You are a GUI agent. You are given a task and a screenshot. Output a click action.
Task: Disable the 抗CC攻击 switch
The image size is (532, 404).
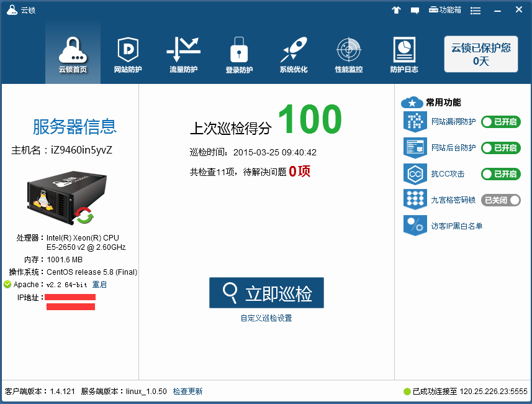tap(500, 174)
